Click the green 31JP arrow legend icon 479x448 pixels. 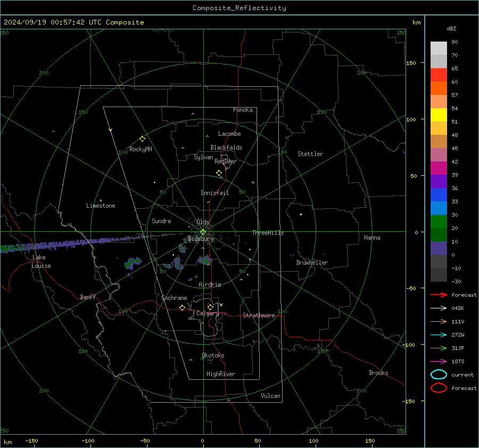[x=439, y=348]
